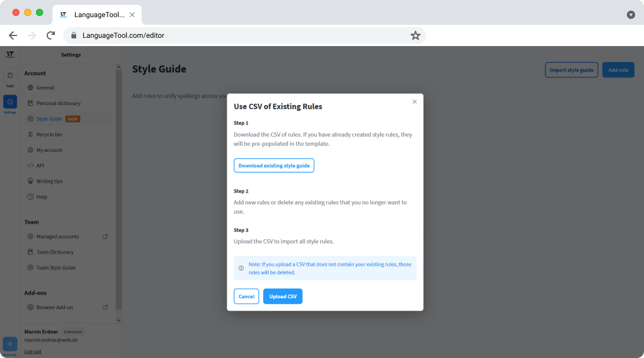Image resolution: width=644 pixels, height=358 pixels.
Task: Click the 'Style Guide' page heading
Action: coord(159,69)
